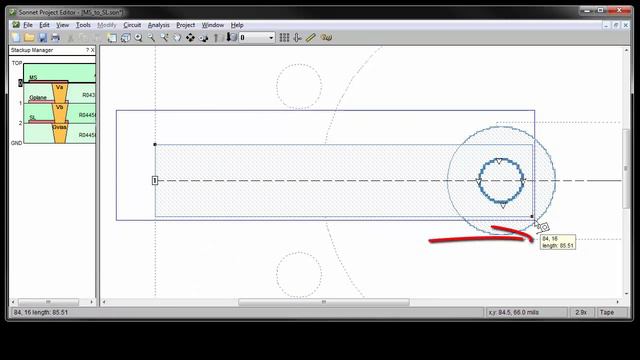640x360 pixels.
Task: Save the project with the floppy disk icon
Action: (42, 38)
